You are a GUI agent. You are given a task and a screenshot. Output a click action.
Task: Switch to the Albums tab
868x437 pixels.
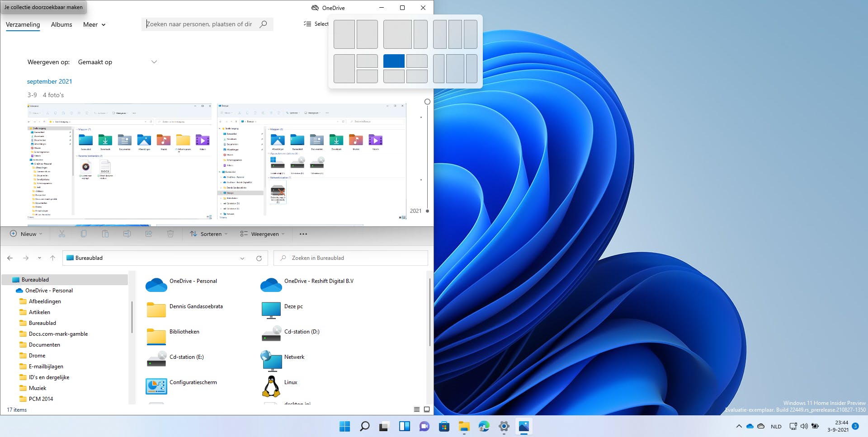pos(61,24)
